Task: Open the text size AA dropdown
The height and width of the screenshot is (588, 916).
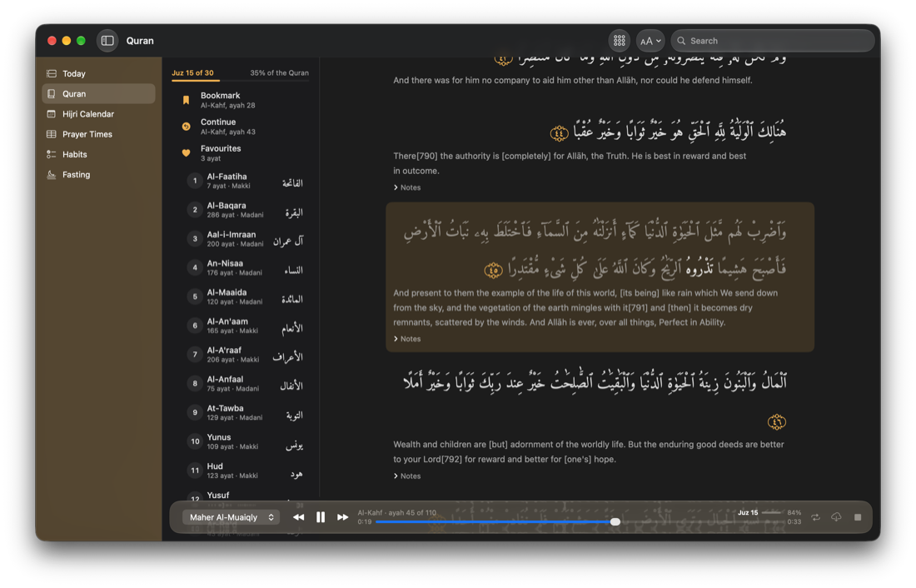Action: 650,41
